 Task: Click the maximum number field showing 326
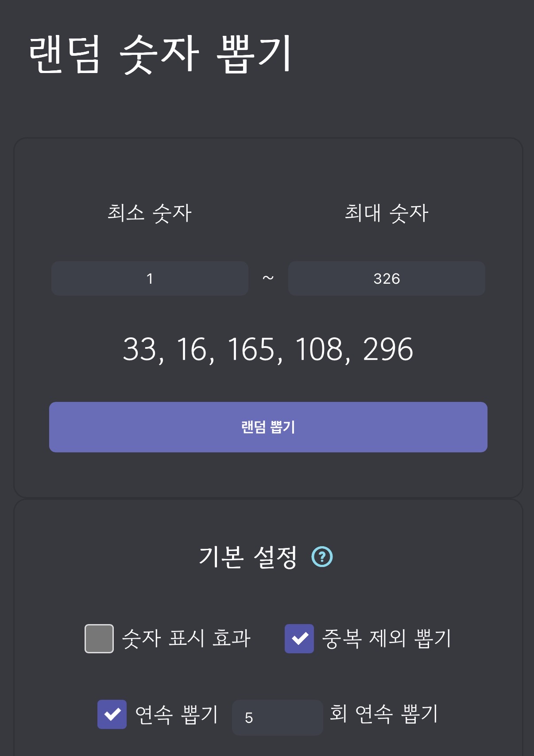pos(387,278)
